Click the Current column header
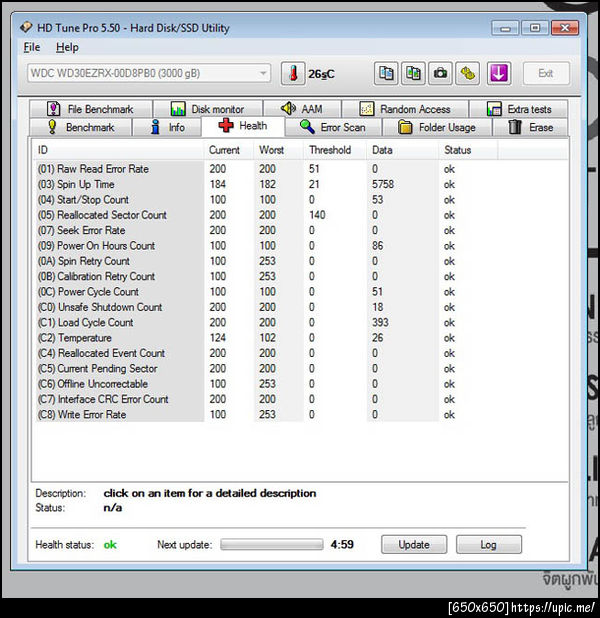Image resolution: width=600 pixels, height=618 pixels. (229, 150)
